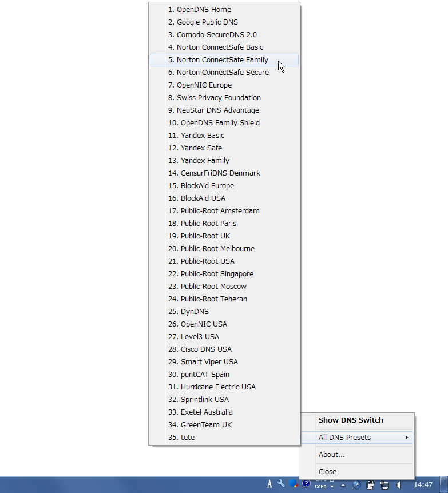The height and width of the screenshot is (493, 448).
Task: Toggle the KANA lock indicator
Action: point(320,486)
